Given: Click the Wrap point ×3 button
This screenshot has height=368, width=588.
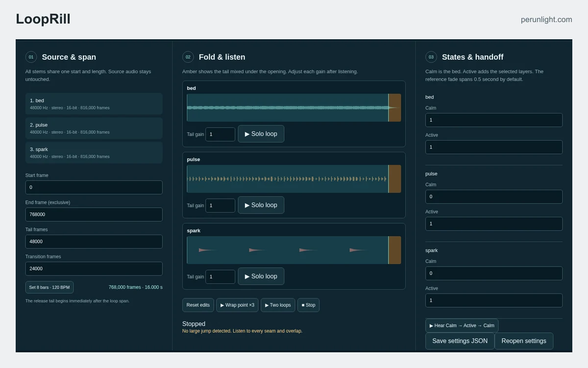Looking at the screenshot, I should 237,305.
